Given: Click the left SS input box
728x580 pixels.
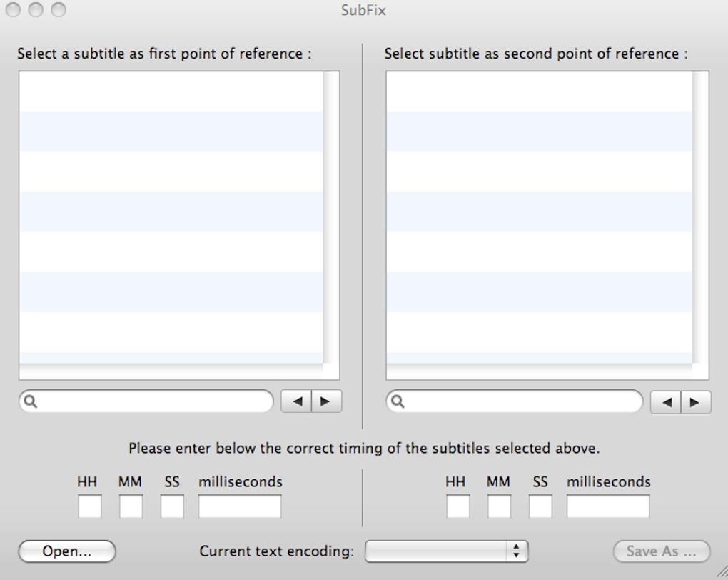Looking at the screenshot, I should (x=172, y=506).
